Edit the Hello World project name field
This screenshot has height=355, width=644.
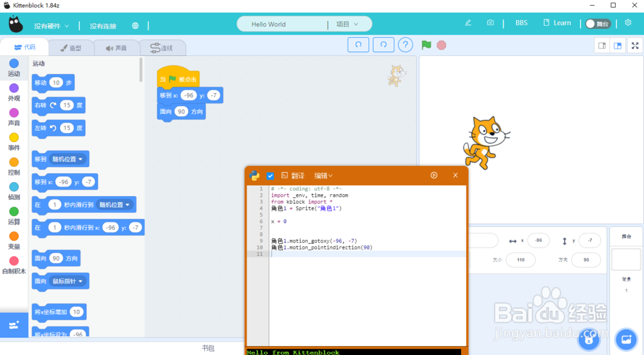[x=282, y=24]
